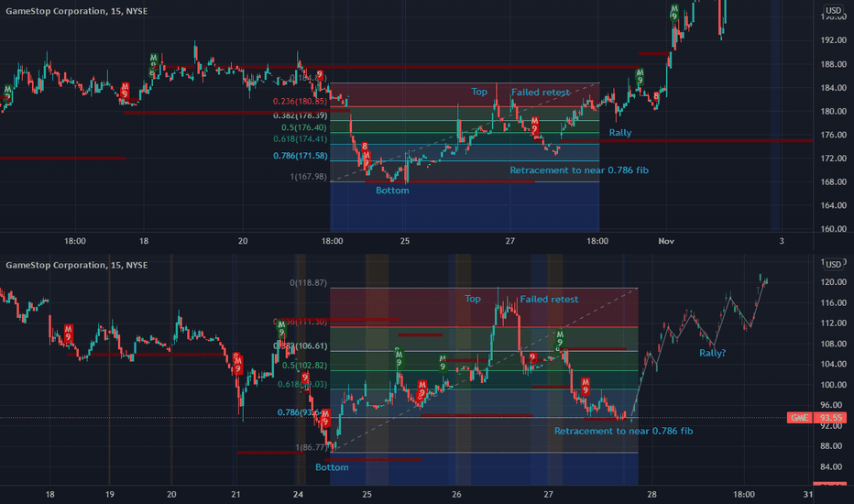The image size is (854, 504).
Task: Click the 'Rally' annotation in the top chart
Action: coord(619,132)
